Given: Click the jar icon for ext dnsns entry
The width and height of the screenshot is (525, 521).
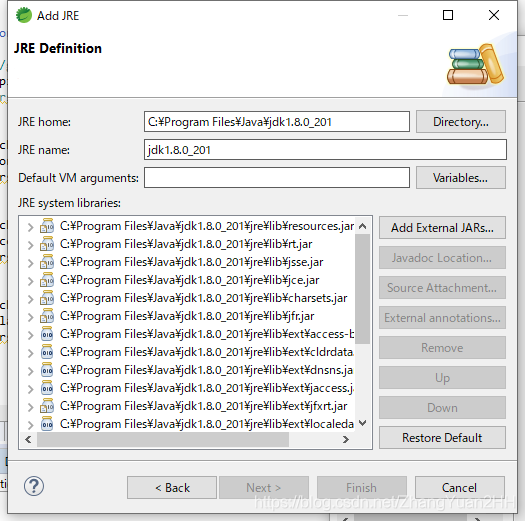Looking at the screenshot, I should (x=47, y=370).
